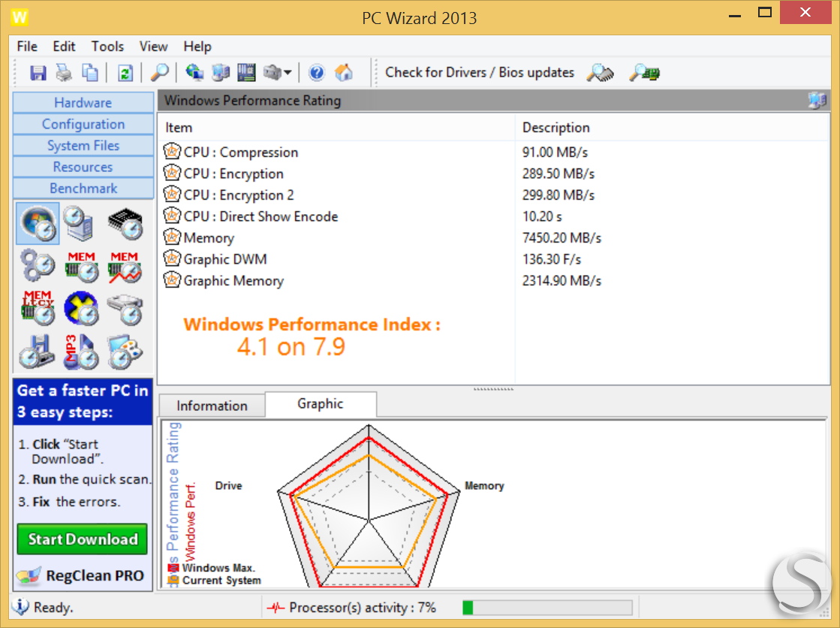Click the "10.20 s" value
Image resolution: width=840 pixels, height=628 pixels.
(542, 216)
